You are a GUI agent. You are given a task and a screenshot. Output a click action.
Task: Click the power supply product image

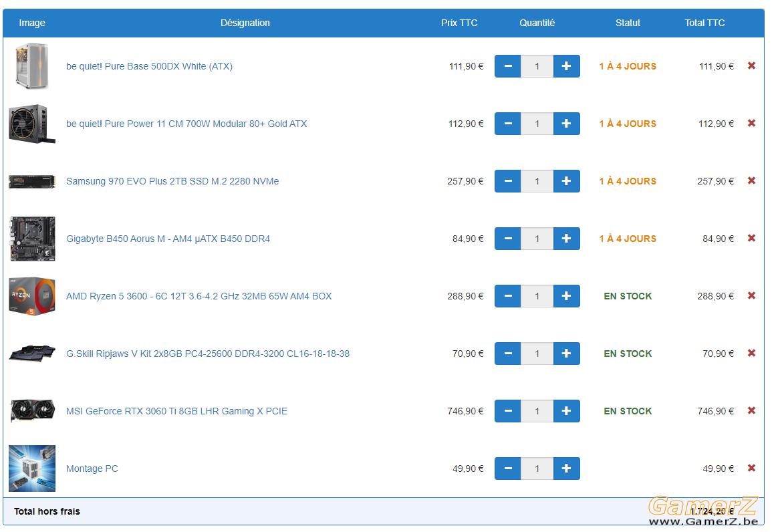(x=32, y=124)
